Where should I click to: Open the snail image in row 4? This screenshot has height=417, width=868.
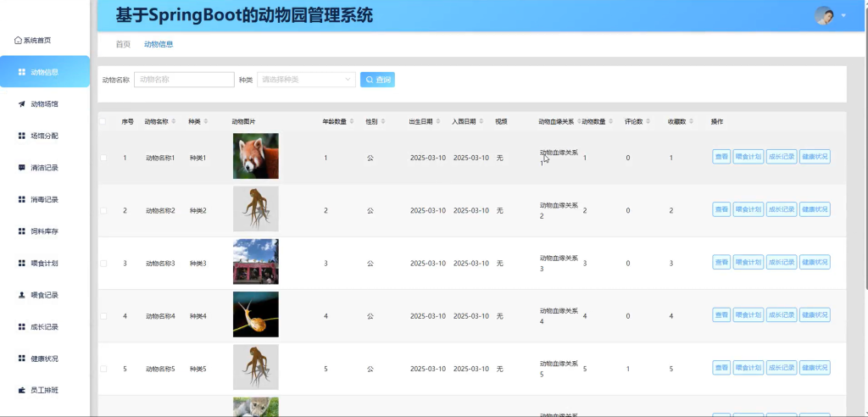[x=256, y=314]
